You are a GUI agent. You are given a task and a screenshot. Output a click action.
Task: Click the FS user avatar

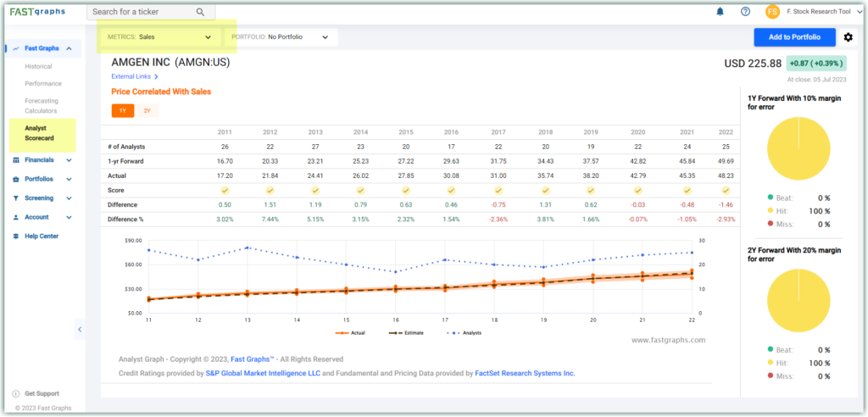[773, 12]
